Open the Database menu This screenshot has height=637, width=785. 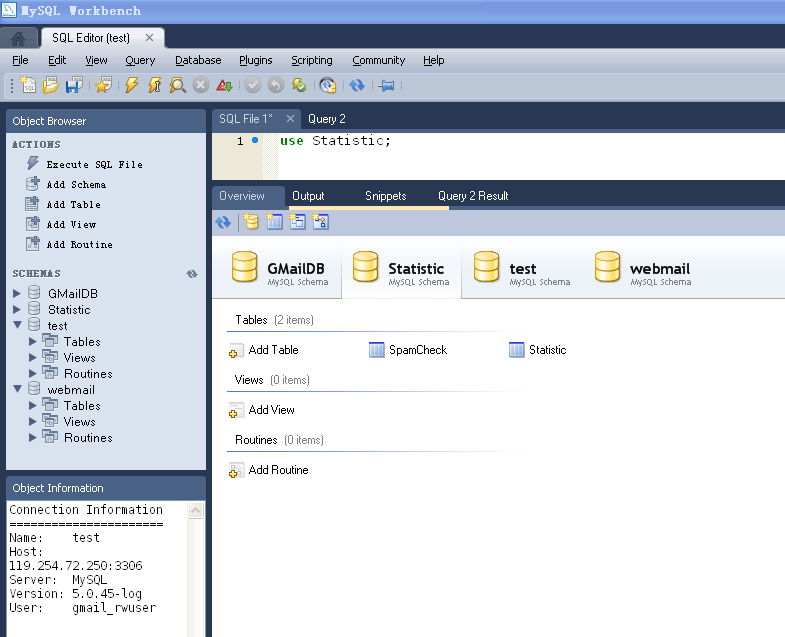(197, 60)
